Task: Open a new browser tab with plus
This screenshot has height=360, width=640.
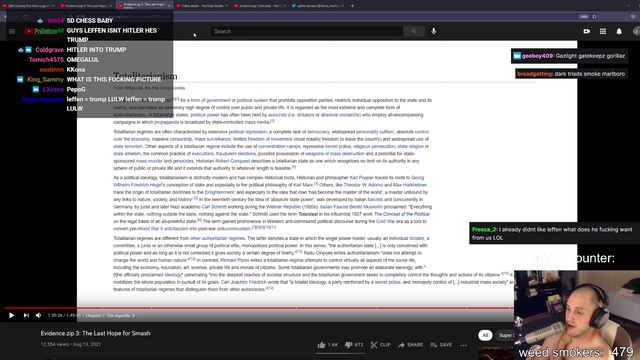Action: click(x=352, y=6)
